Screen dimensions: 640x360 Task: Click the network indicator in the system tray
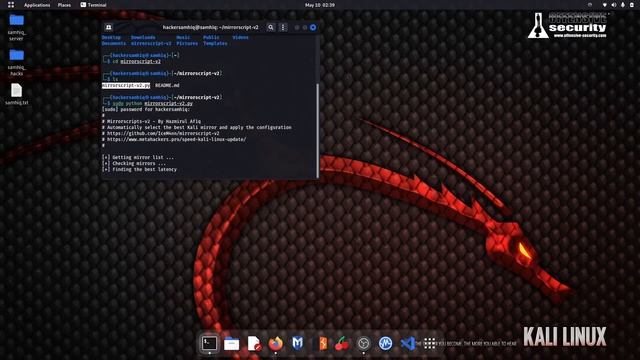click(604, 5)
